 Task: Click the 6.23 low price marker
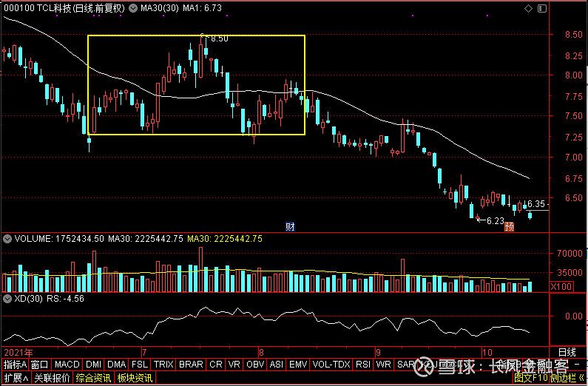(x=495, y=220)
